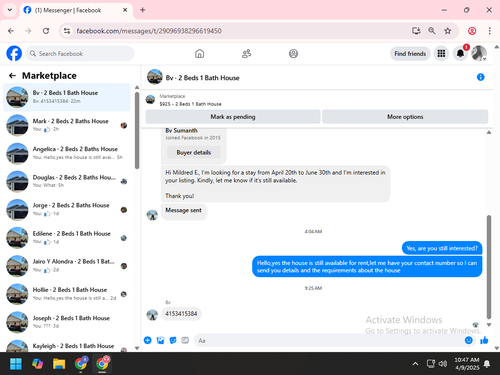This screenshot has height=375, width=500.
Task: Choose a GIF icon
Action: click(x=185, y=340)
